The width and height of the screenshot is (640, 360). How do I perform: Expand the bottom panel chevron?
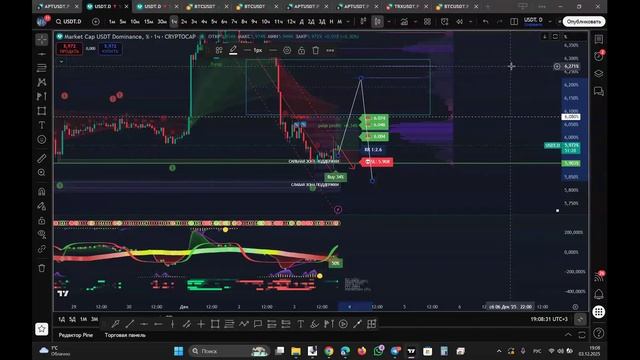(x=568, y=335)
